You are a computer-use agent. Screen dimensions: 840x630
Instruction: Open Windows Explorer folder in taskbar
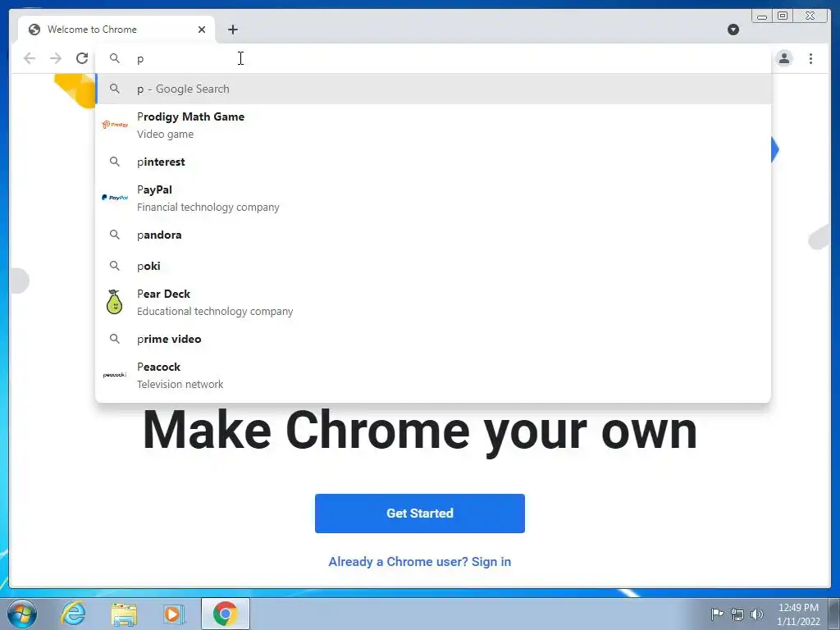(x=124, y=614)
